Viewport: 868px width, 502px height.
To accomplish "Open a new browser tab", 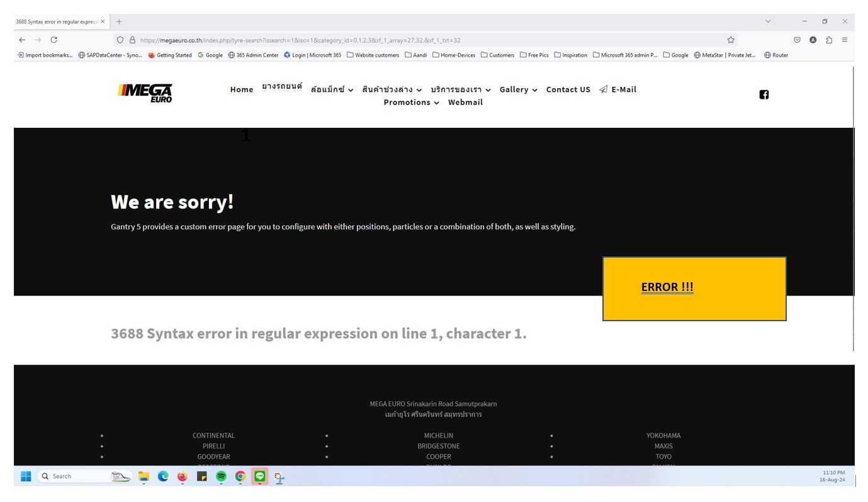I will [x=119, y=21].
